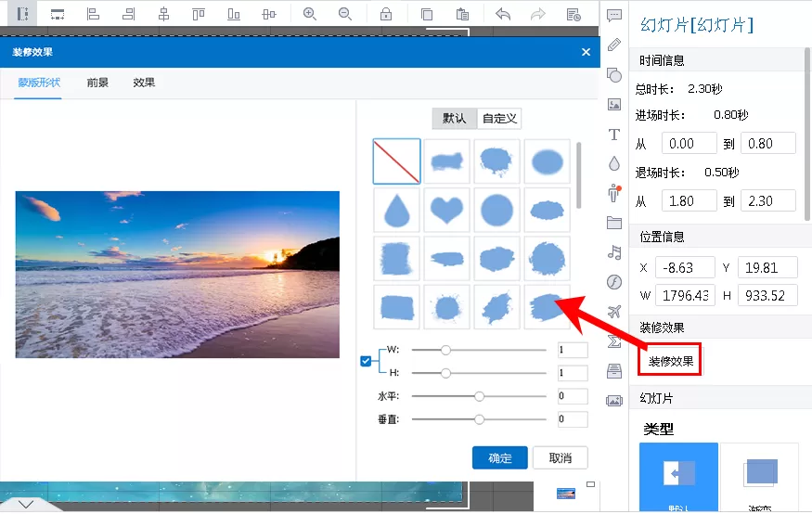Switch to the 效果 tab
This screenshot has height=514, width=812.
pyautogui.click(x=144, y=83)
